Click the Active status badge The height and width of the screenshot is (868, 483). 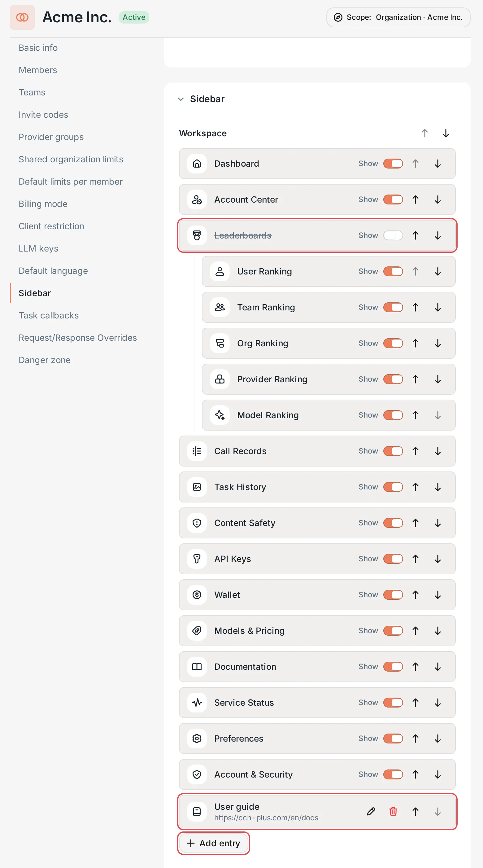[x=134, y=17]
